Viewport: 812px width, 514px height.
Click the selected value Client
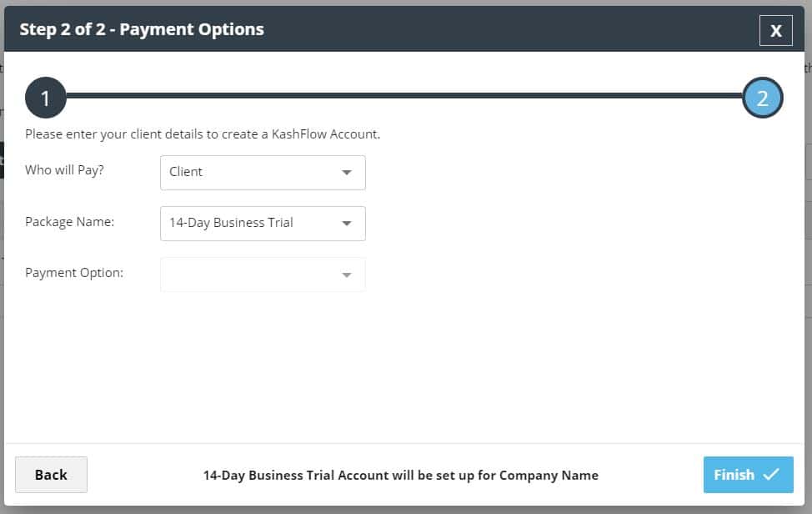tap(186, 172)
